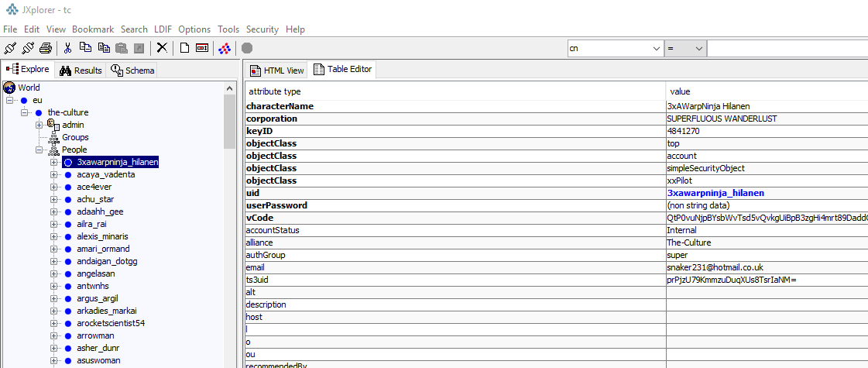Open the '=' operator dropdown

[698, 48]
